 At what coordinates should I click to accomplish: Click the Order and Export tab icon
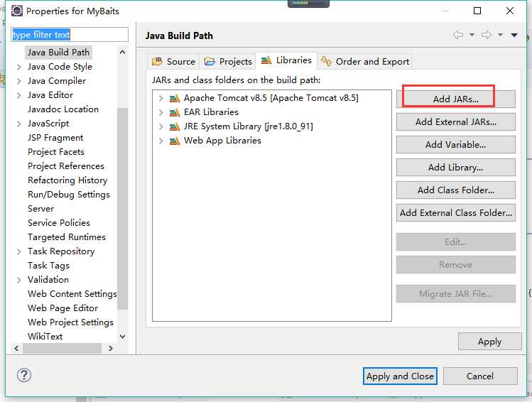coord(326,61)
